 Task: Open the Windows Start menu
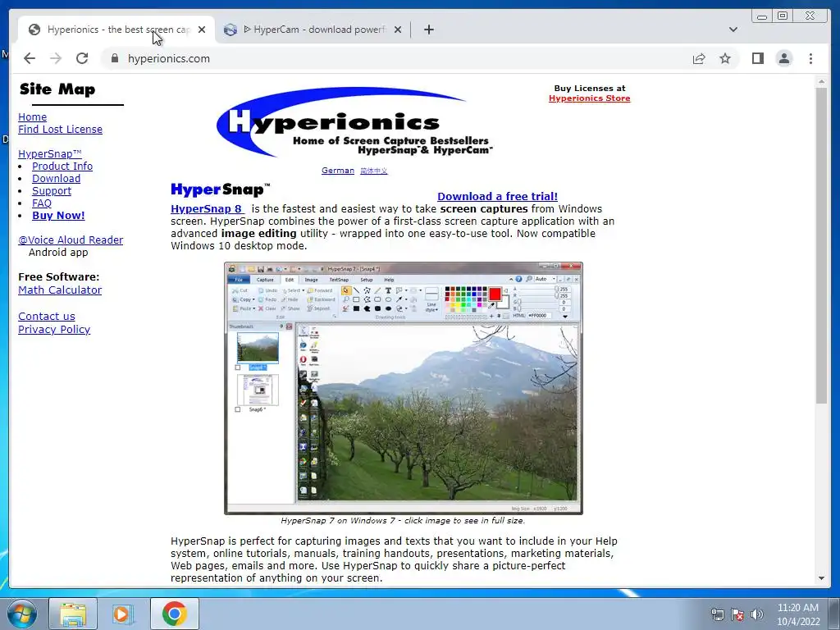click(21, 614)
